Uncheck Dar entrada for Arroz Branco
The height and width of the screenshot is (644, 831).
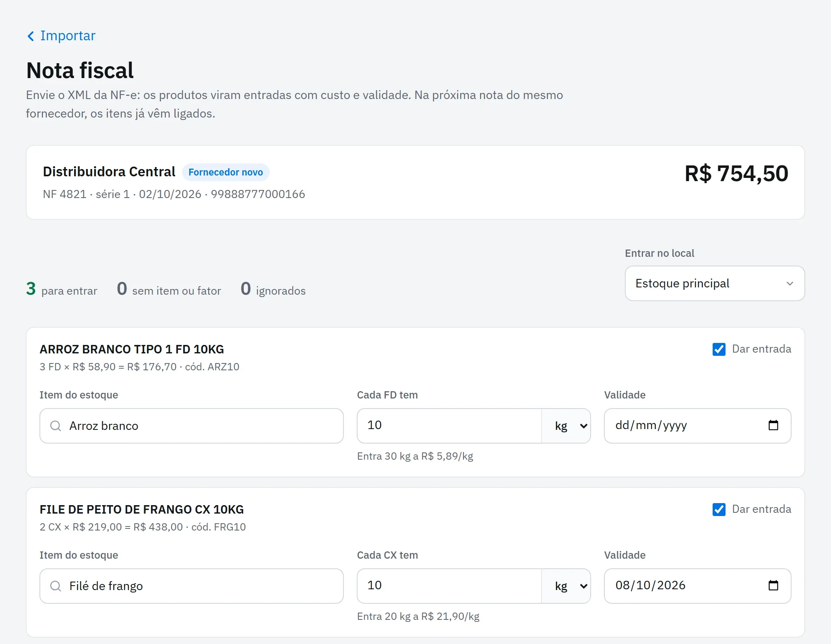(x=719, y=349)
